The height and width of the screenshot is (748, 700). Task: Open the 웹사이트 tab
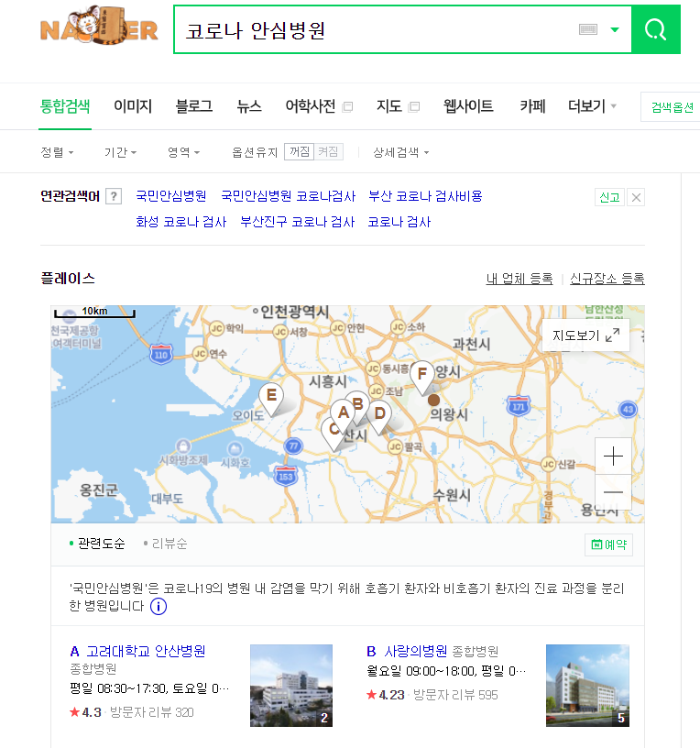coord(468,106)
